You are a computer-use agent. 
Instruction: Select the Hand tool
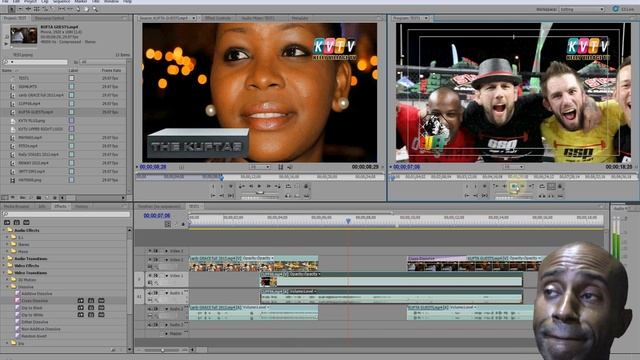(87, 9)
